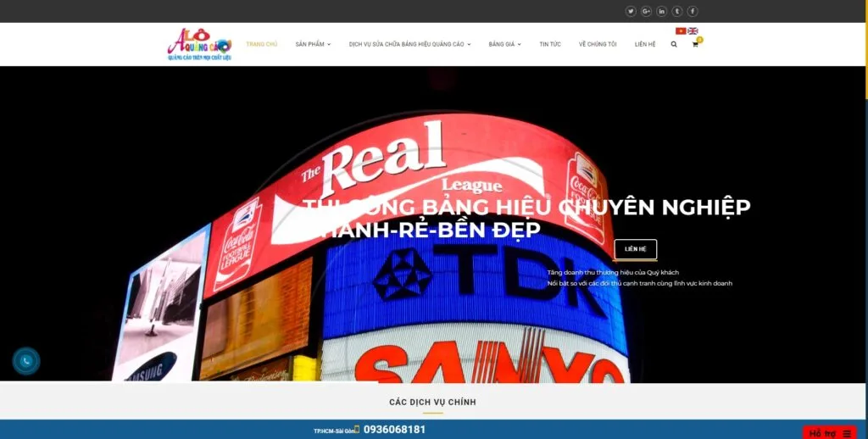The height and width of the screenshot is (439, 868).
Task: Click the floating phone call icon
Action: (26, 362)
